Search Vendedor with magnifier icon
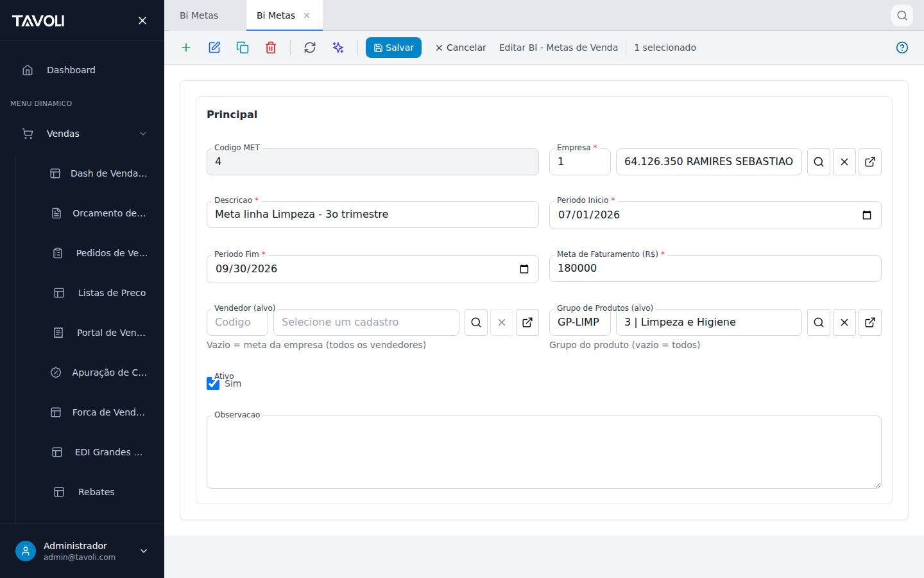The height and width of the screenshot is (578, 924). click(x=476, y=322)
